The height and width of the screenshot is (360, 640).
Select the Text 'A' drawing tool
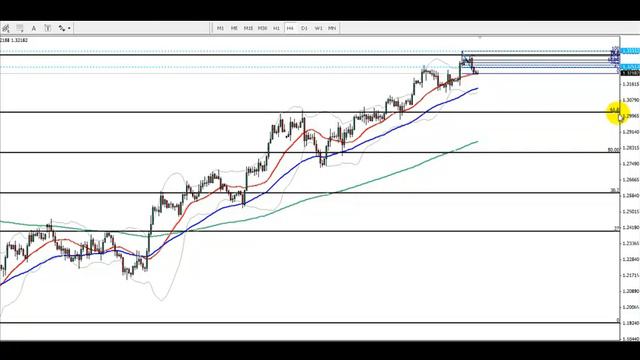pos(34,28)
